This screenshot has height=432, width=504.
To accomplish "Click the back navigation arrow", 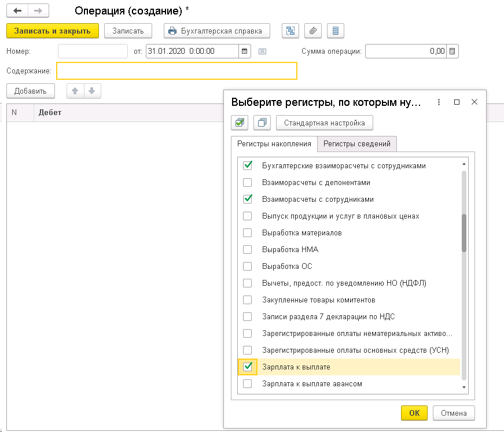I will pyautogui.click(x=17, y=11).
